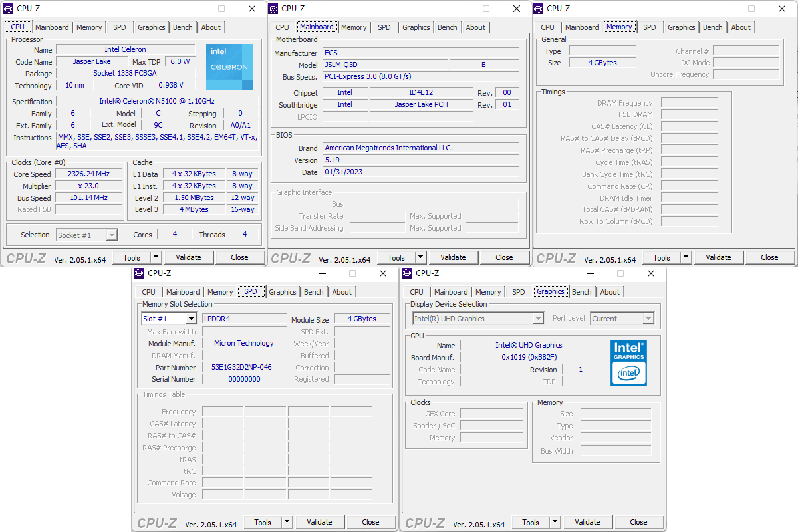Image resolution: width=798 pixels, height=532 pixels.
Task: Click the Code Name value Jasper Lake
Action: [92, 61]
